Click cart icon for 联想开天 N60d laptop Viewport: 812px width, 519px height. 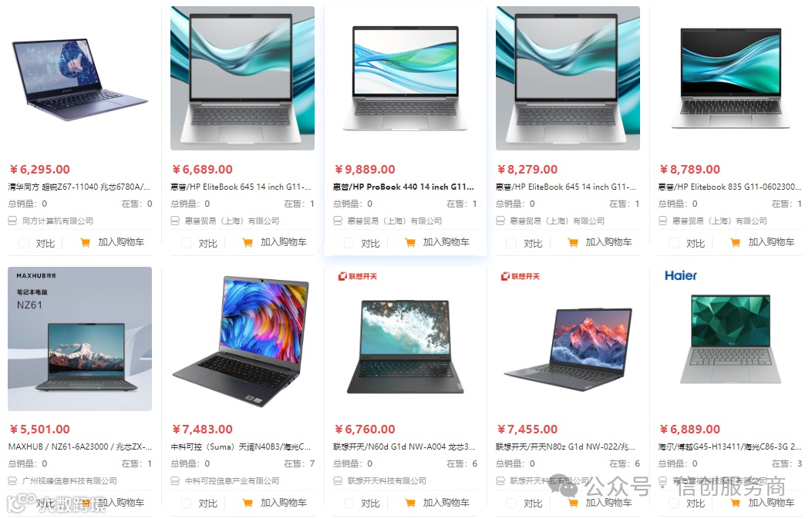410,503
